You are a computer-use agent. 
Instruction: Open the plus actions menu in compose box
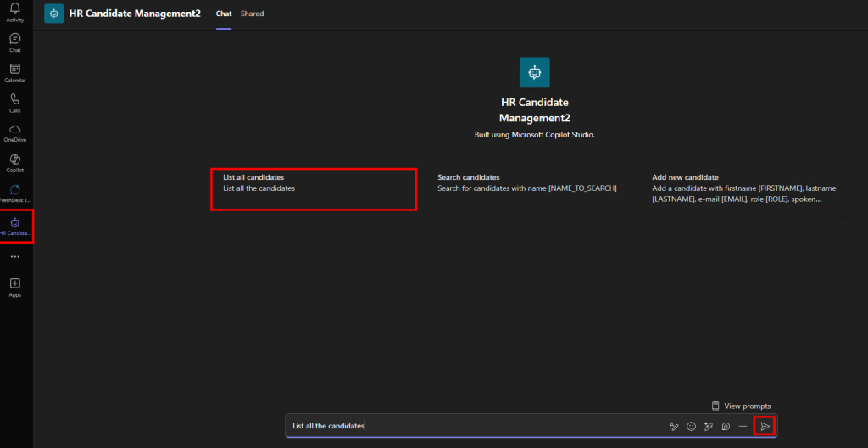tap(743, 426)
